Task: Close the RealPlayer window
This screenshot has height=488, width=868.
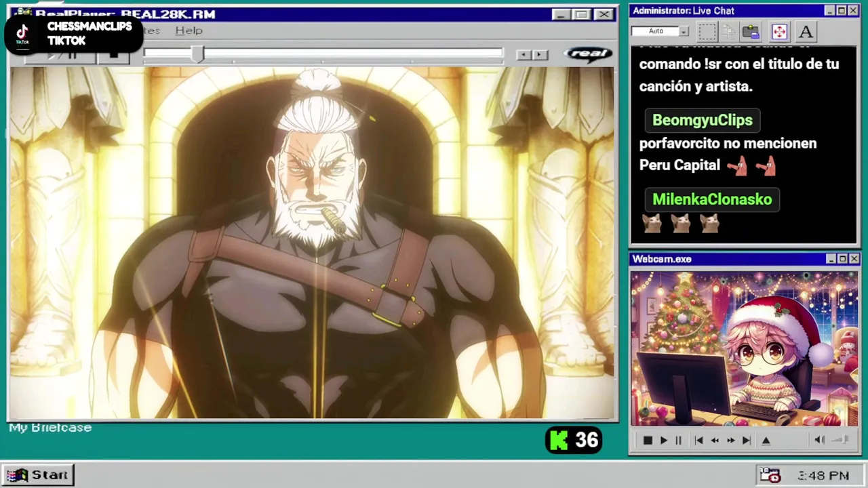Action: [x=603, y=14]
